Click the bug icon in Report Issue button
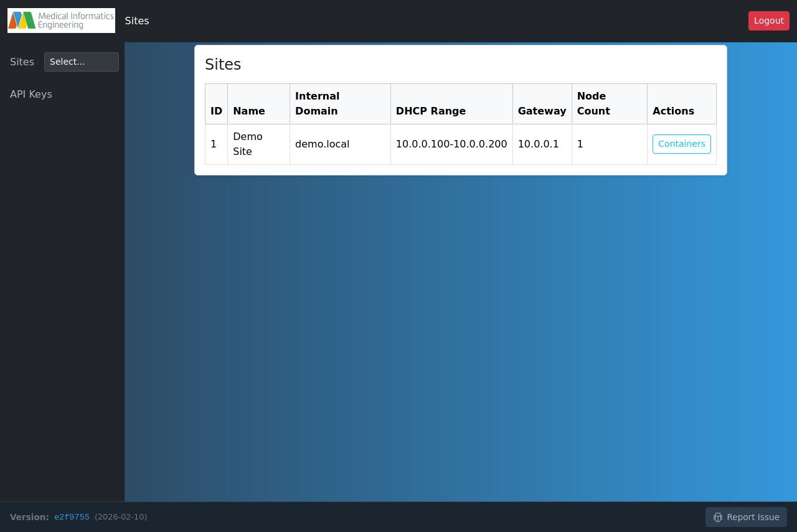 coord(718,517)
